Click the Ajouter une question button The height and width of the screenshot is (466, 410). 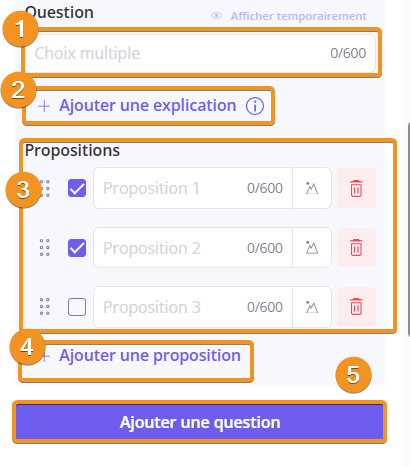pyautogui.click(x=200, y=422)
